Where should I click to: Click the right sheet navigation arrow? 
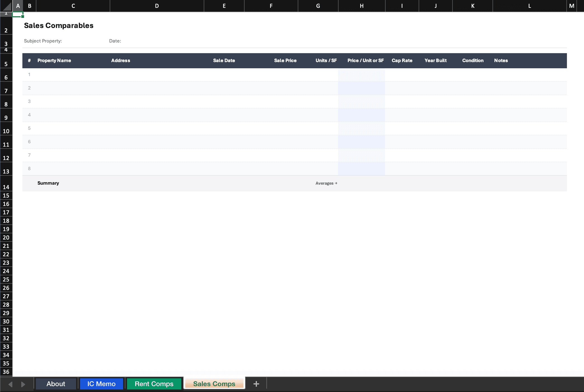pos(23,384)
